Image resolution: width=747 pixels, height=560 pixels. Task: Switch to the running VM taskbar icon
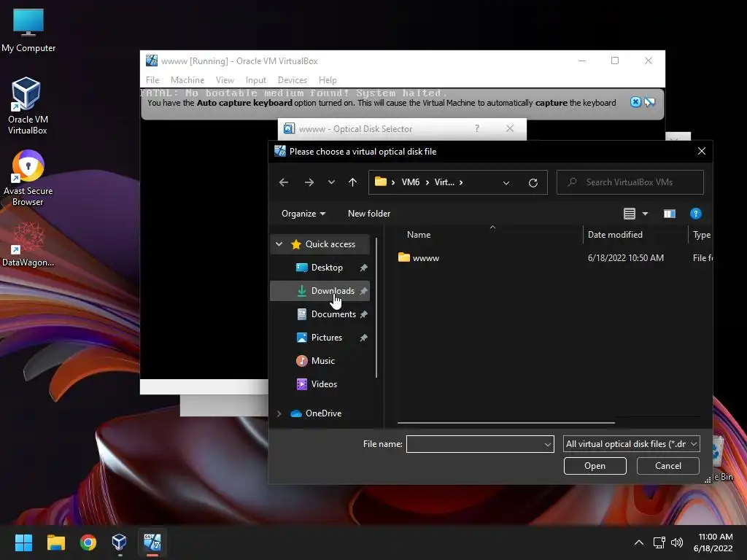click(x=152, y=542)
